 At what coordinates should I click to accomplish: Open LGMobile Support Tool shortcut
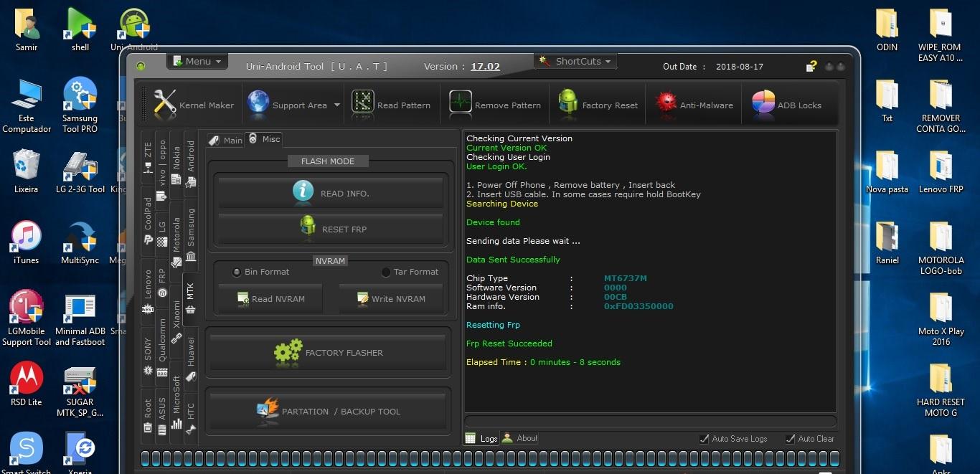pyautogui.click(x=27, y=318)
